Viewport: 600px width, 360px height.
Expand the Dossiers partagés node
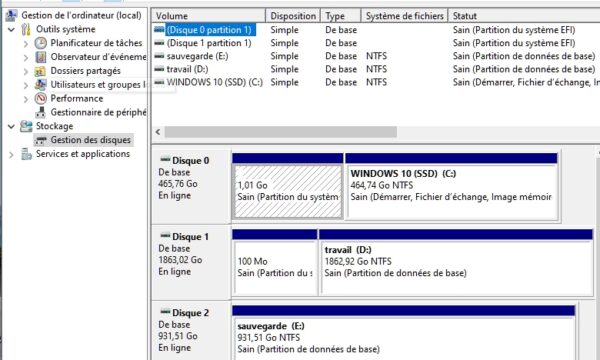pos(26,72)
